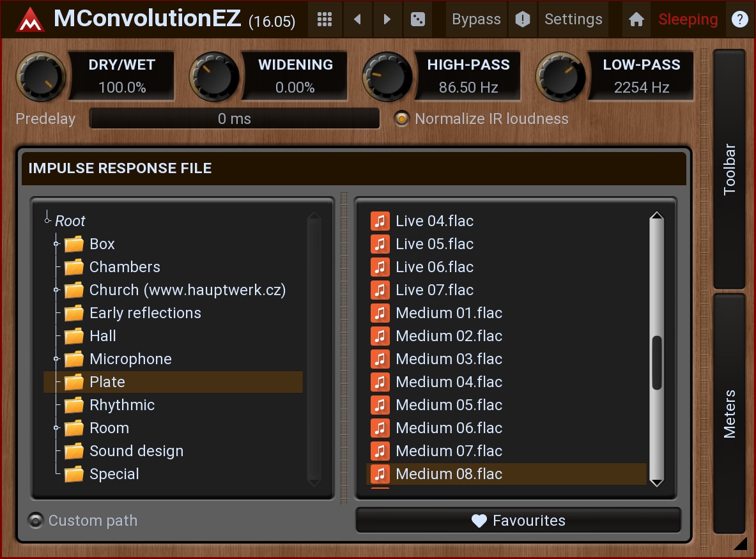The height and width of the screenshot is (559, 756).
Task: Load Medium 05.flac impulse response
Action: 506,405
